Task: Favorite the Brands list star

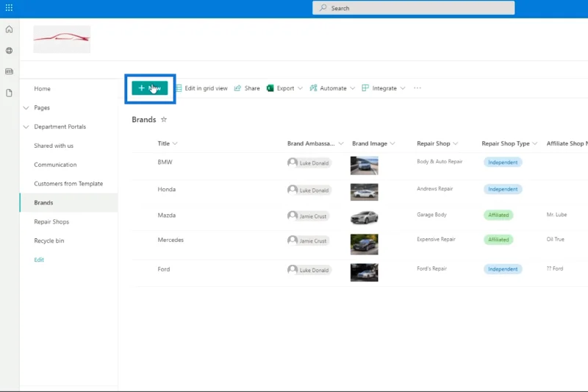Action: tap(164, 120)
